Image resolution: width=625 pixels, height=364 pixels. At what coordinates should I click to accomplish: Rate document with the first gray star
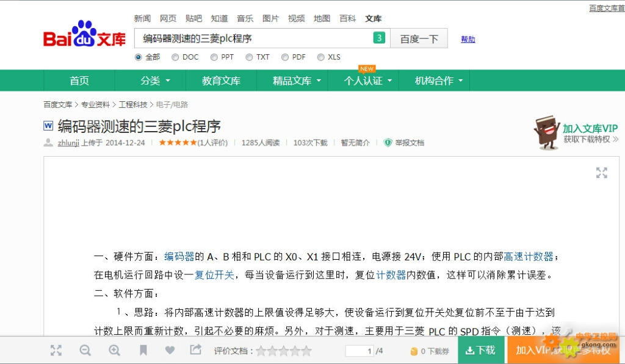coord(261,351)
